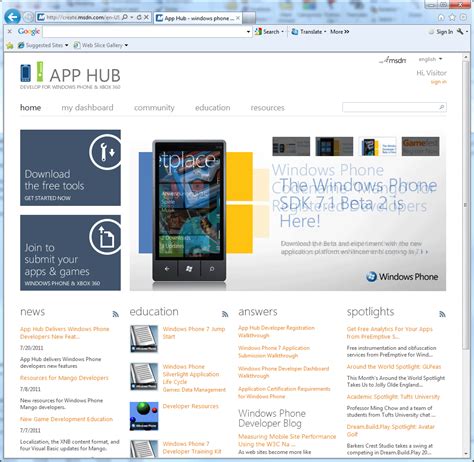Click the page vertical scrollbar thumb
The height and width of the screenshot is (462, 474).
(x=466, y=205)
